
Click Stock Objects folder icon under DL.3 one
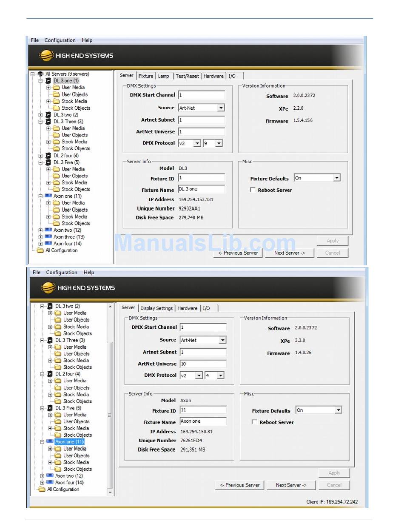coord(56,108)
